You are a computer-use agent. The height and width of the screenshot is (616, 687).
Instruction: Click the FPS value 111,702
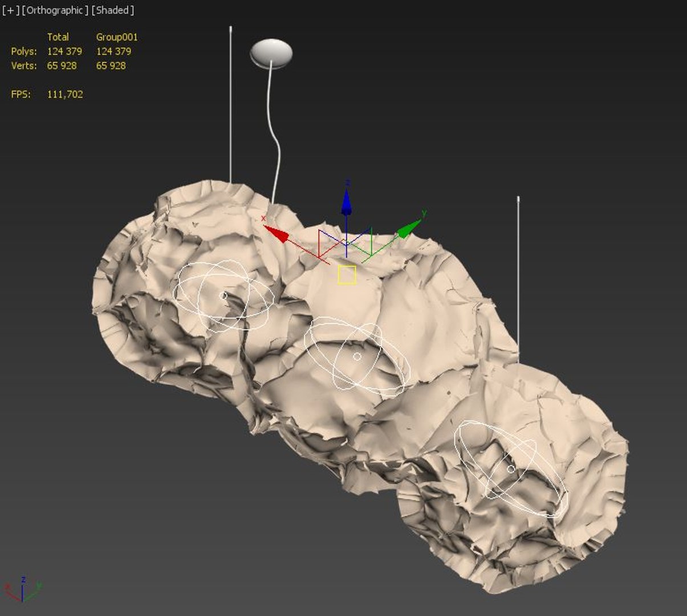pos(65,94)
